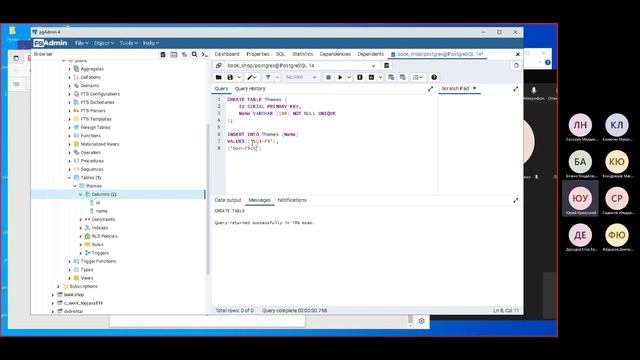The height and width of the screenshot is (360, 640).
Task: Run the query with Execute play button
Action: click(340, 77)
